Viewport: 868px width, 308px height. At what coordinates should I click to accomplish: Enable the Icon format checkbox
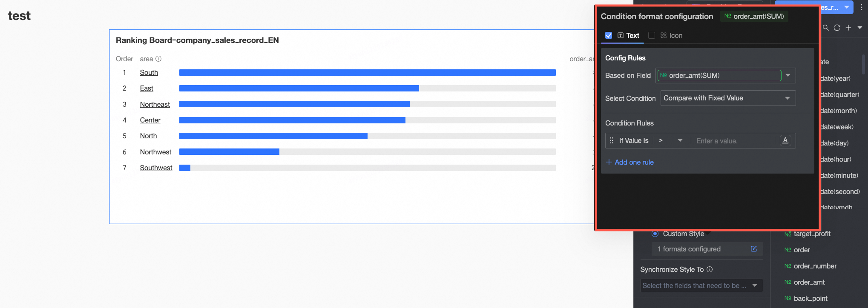(652, 35)
